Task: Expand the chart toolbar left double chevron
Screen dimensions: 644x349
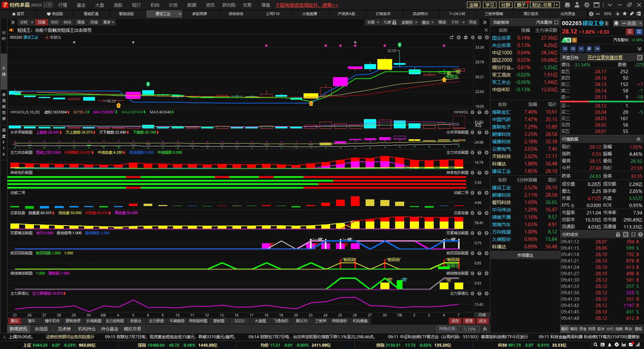Action: [13, 22]
